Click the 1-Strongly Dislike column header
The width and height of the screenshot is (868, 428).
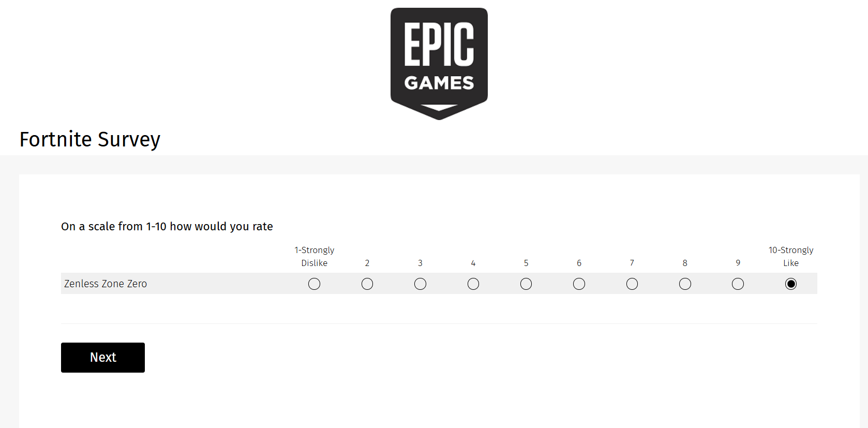(x=314, y=256)
